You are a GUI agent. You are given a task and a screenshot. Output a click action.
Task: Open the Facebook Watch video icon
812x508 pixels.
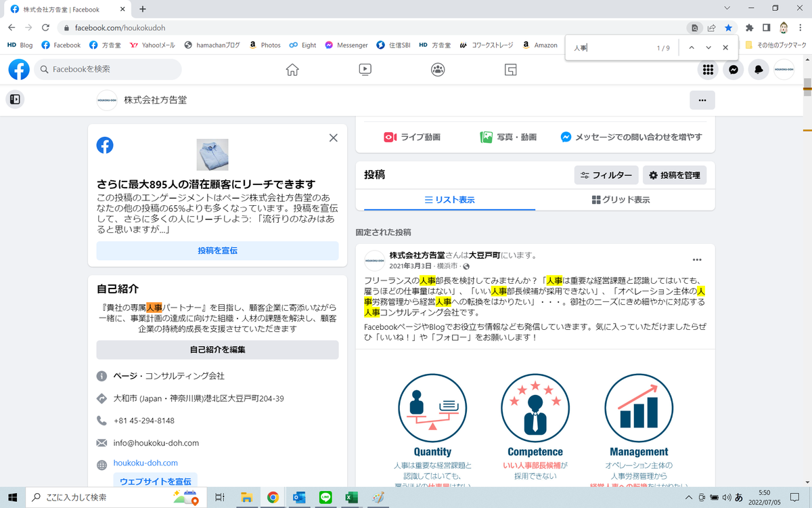[x=365, y=69]
